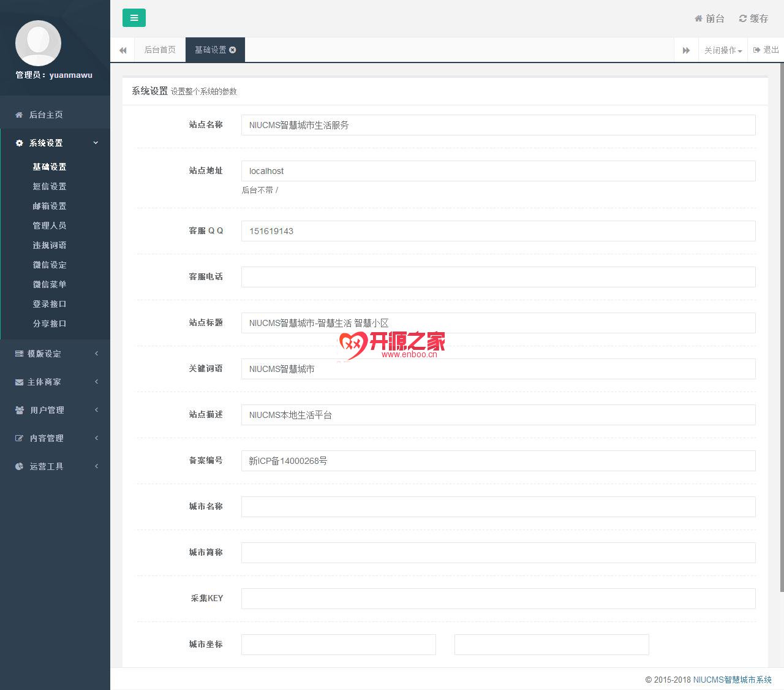Close the 基础设置 tab with its x icon
The width and height of the screenshot is (784, 690).
click(233, 50)
